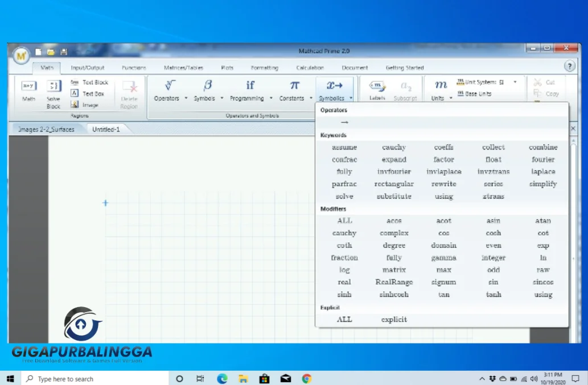Viewport: 588px width, 385px height.
Task: Expand the Symbols dropdown arrow
Action: (x=221, y=98)
